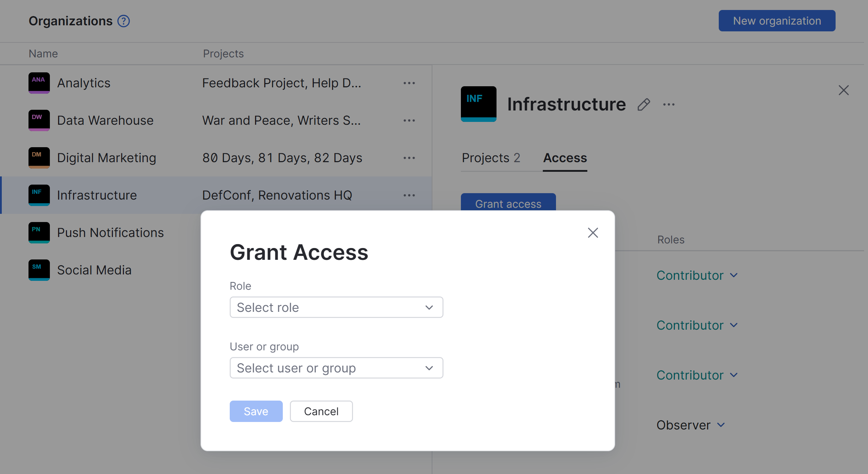Click the Social Media SM avatar icon

pyautogui.click(x=39, y=270)
